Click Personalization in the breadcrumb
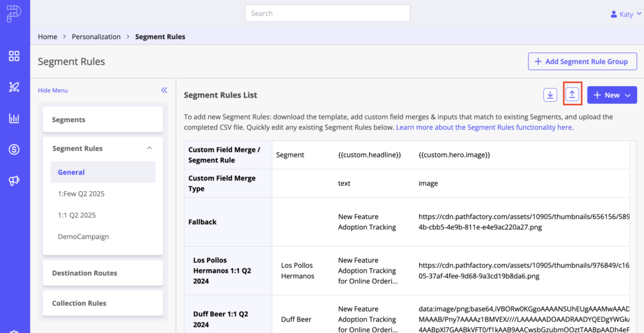 click(x=96, y=37)
